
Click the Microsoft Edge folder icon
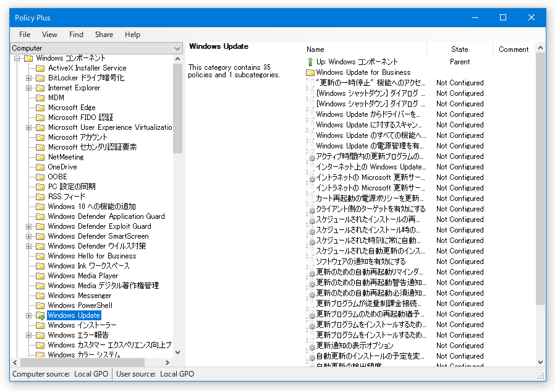pyautogui.click(x=40, y=108)
